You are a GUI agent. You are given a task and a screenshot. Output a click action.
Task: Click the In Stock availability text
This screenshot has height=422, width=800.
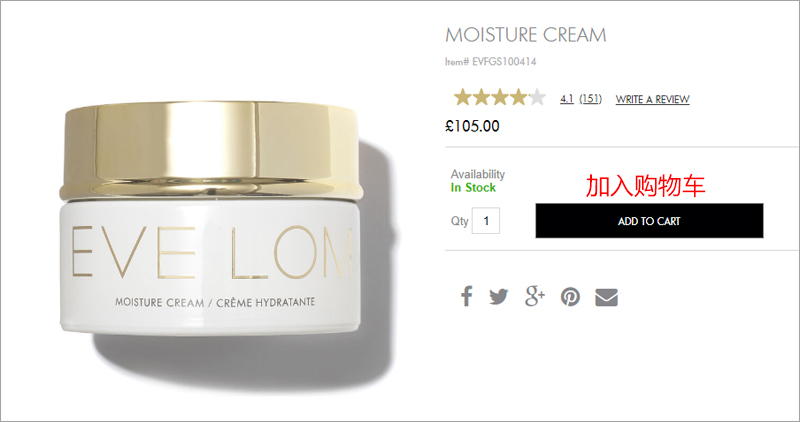click(473, 188)
